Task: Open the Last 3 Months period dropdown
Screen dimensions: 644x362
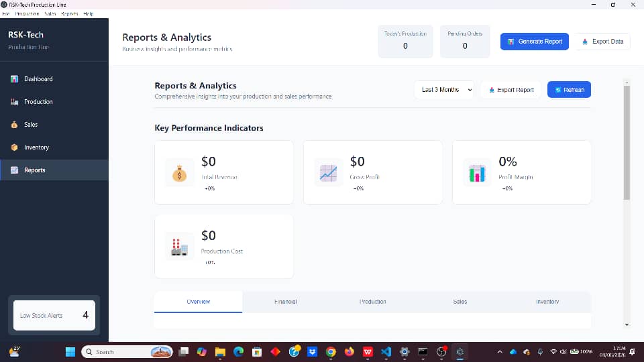Action: 444,89
